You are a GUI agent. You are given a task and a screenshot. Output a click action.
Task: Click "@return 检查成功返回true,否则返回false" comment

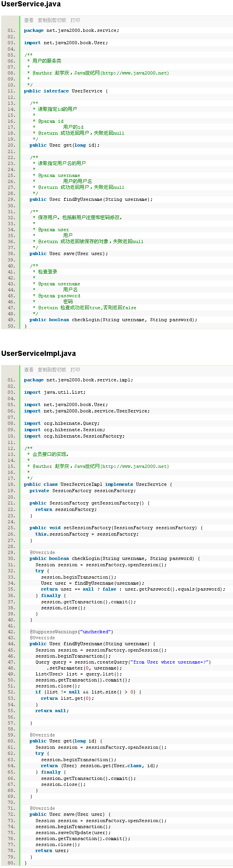pyautogui.click(x=85, y=308)
